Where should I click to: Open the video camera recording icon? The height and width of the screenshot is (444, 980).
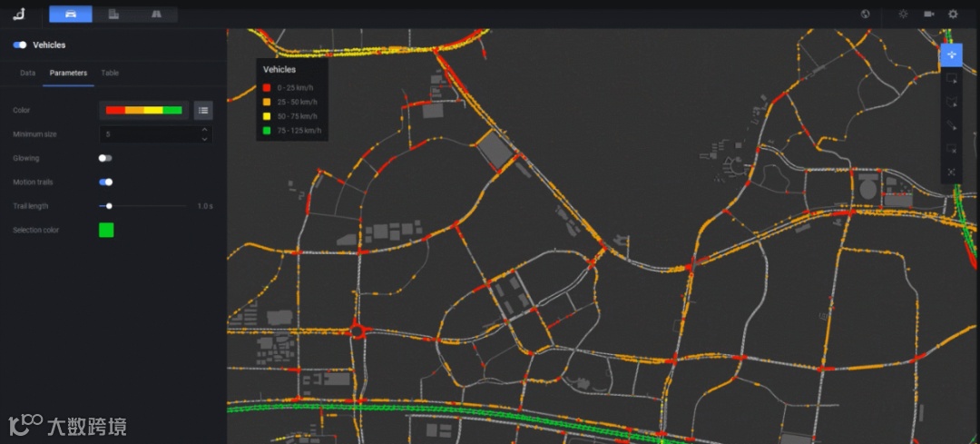pos(929,14)
